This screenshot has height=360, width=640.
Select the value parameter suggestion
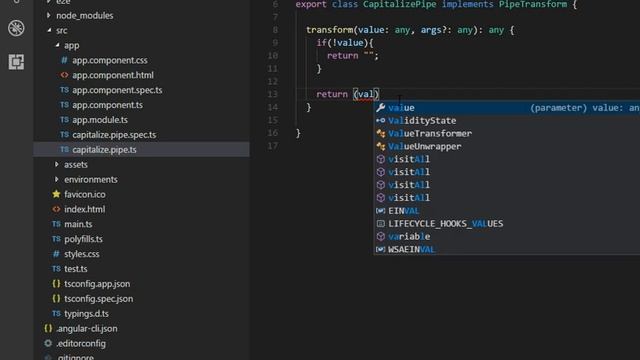507,108
